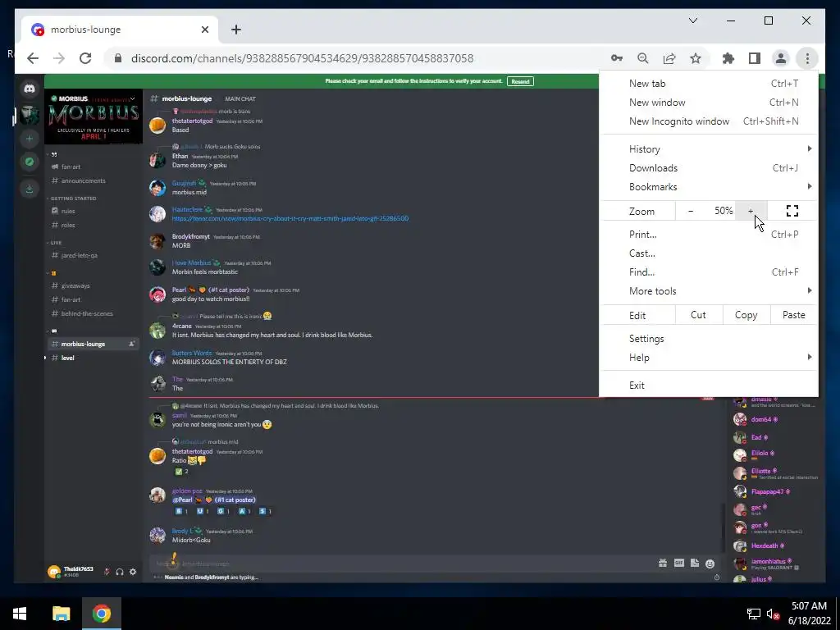The image size is (840, 630).
Task: Open the GIF picker in message bar
Action: coord(678,563)
